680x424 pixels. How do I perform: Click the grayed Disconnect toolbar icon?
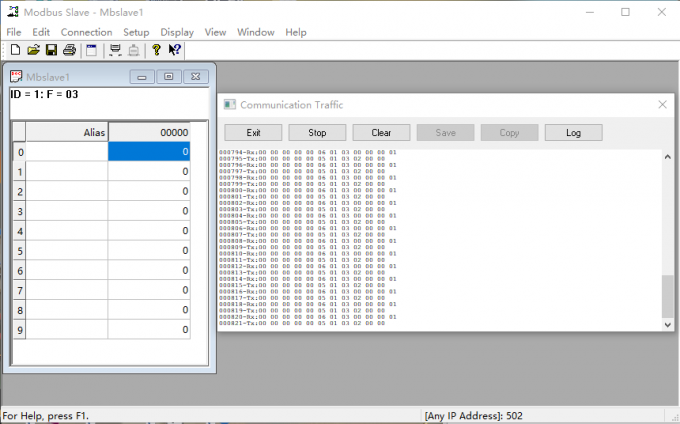(134, 50)
